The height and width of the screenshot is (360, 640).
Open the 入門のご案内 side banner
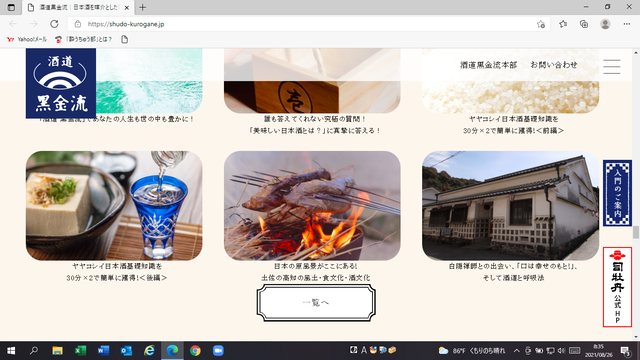[617, 193]
